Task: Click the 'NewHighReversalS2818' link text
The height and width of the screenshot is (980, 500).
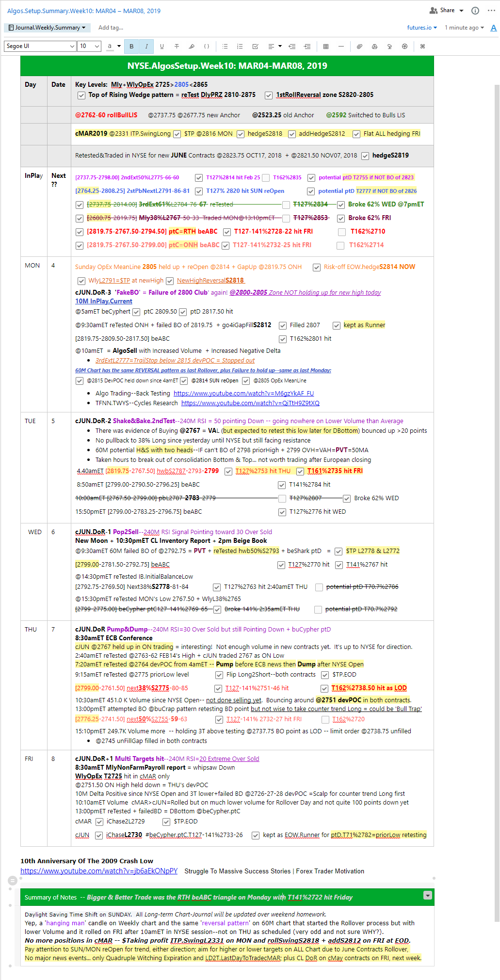Action: [210, 280]
